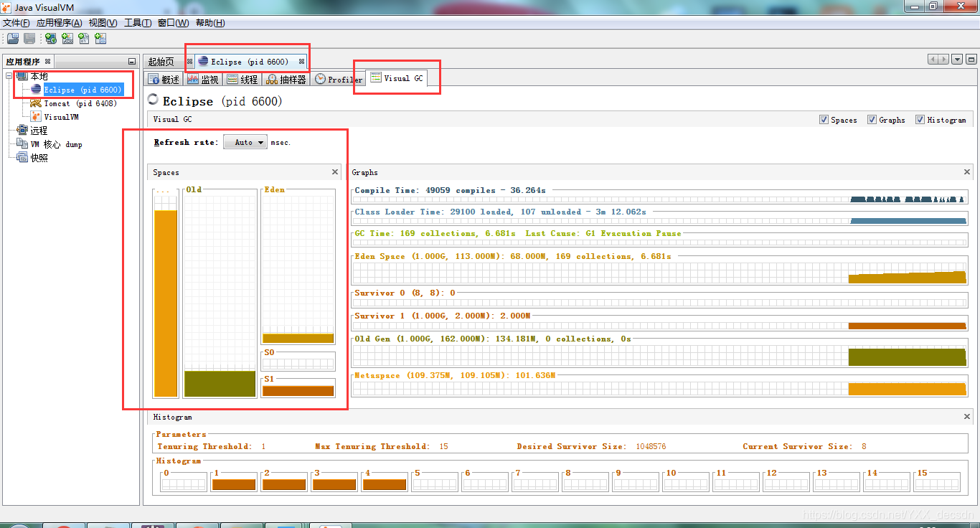The image size is (980, 528).
Task: Click the Tomcat cat icon in tree
Action: coord(36,103)
